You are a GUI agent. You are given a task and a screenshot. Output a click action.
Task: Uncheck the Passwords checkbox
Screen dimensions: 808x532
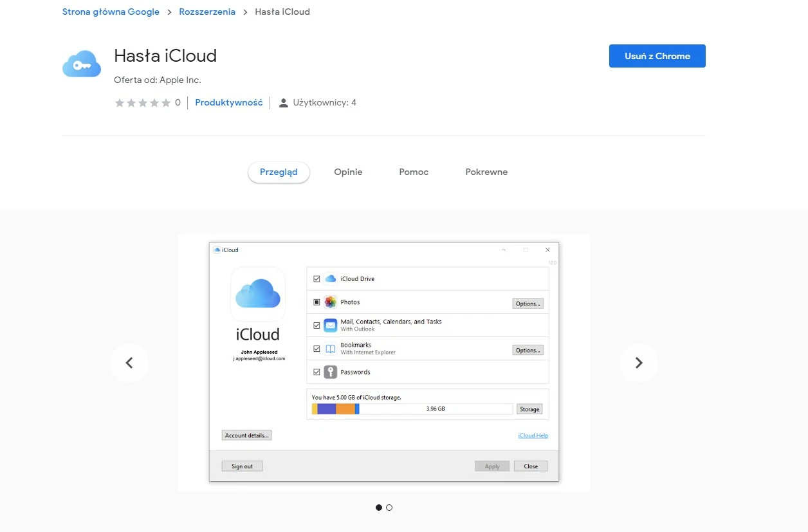(x=317, y=371)
